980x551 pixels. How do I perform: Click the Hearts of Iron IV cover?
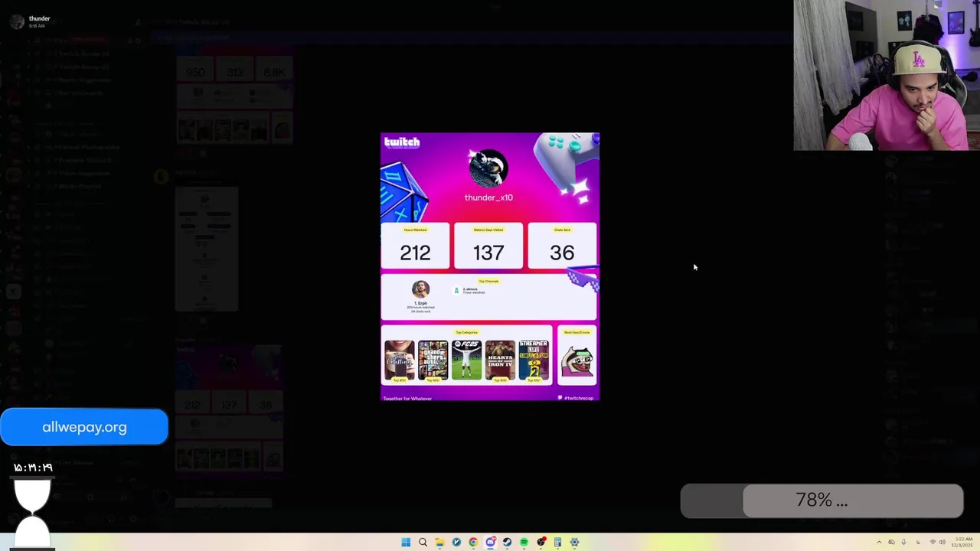pos(500,360)
